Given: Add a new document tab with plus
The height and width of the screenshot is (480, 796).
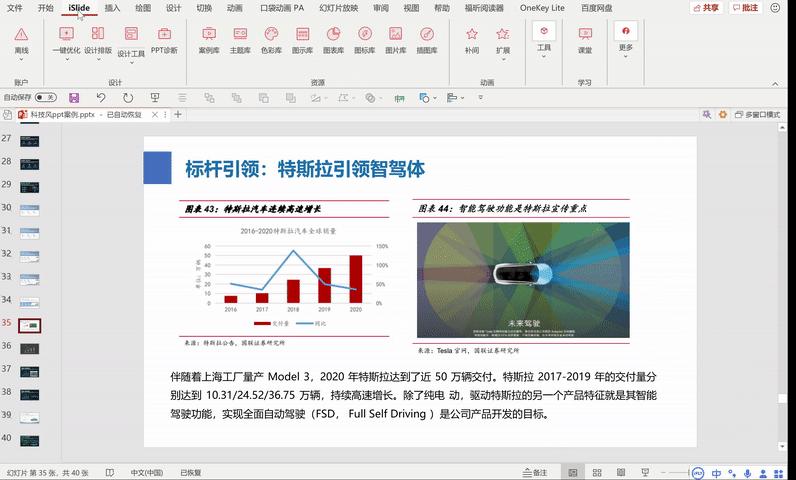Looking at the screenshot, I should 178,114.
